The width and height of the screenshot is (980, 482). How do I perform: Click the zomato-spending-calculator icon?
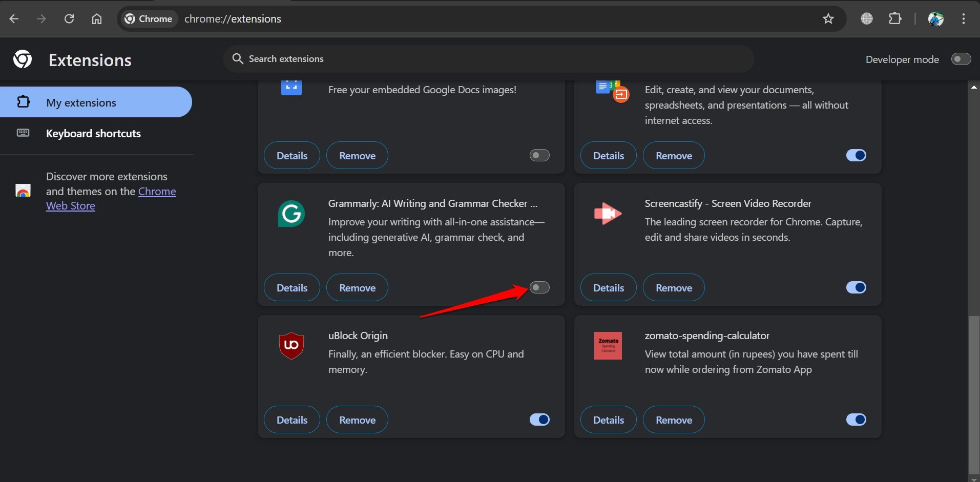pyautogui.click(x=608, y=346)
